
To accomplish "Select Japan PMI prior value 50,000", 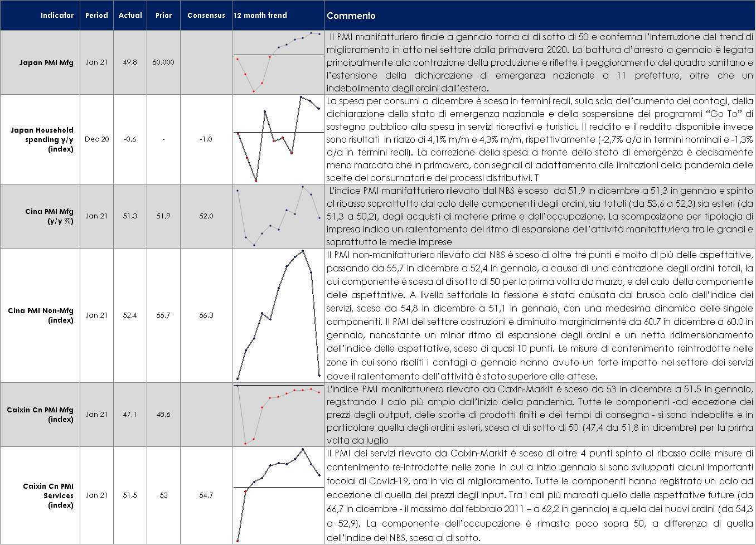I will pyautogui.click(x=163, y=62).
